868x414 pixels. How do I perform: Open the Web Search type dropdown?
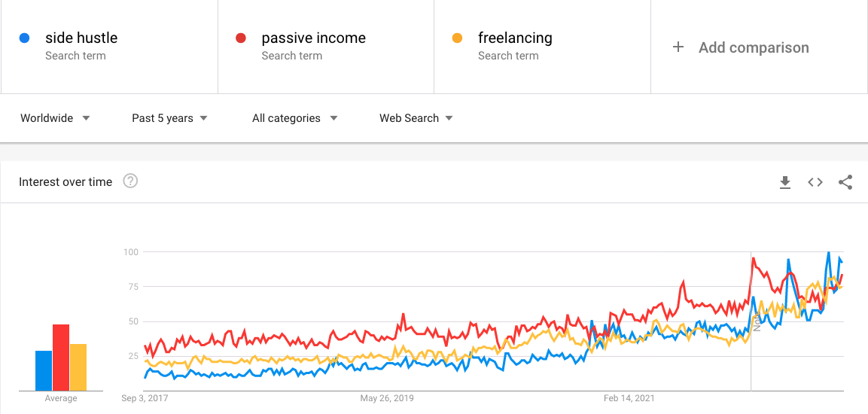(416, 118)
